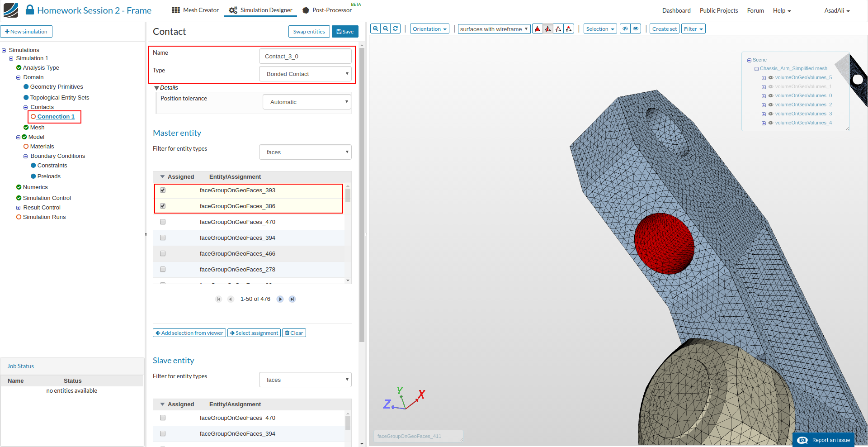The image size is (868, 447).
Task: Open the Orientation dropdown
Action: coord(429,29)
